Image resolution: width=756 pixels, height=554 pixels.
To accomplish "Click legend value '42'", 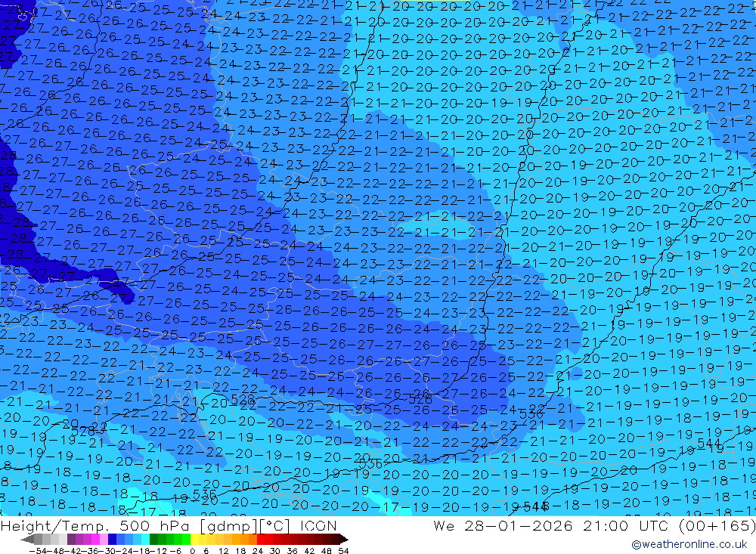I will (309, 551).
